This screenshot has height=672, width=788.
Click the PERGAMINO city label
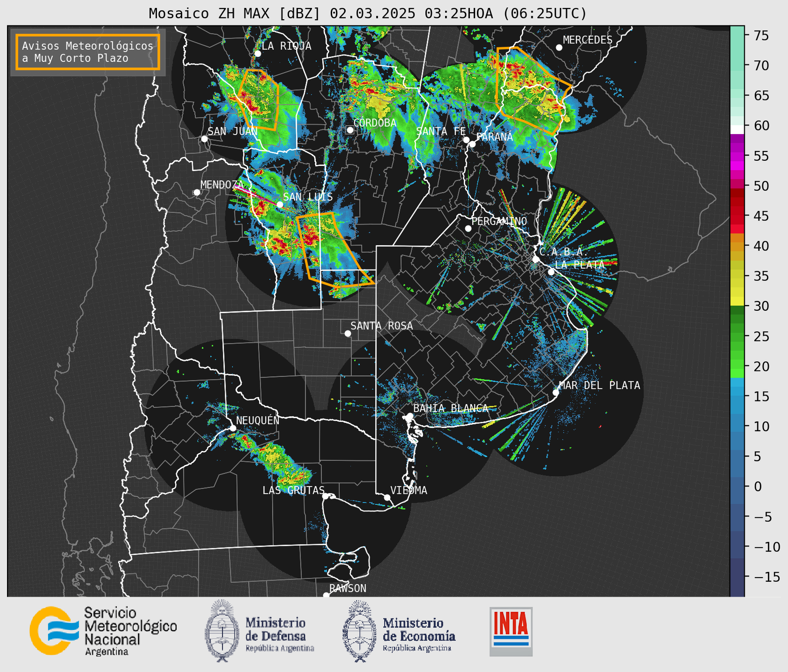coord(499,221)
